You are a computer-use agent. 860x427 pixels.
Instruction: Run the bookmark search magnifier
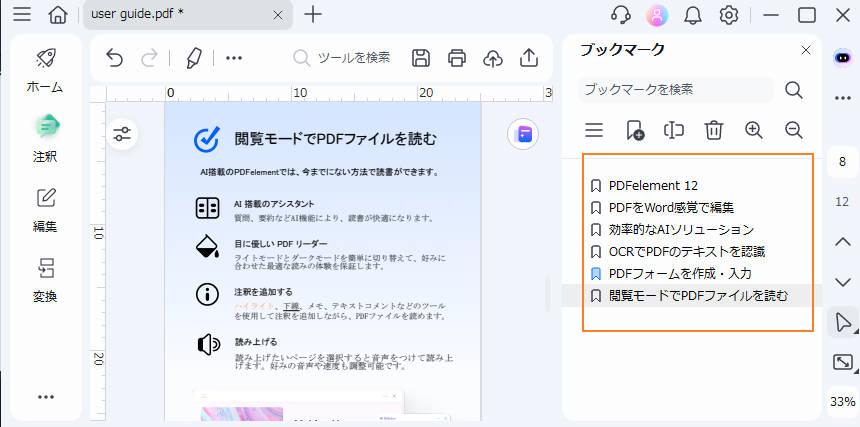click(794, 90)
